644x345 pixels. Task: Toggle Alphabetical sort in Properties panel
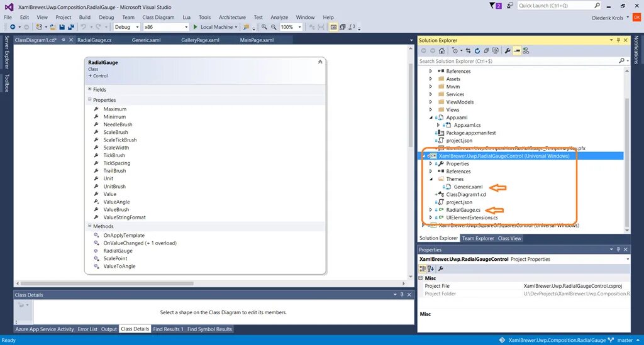[430, 269]
